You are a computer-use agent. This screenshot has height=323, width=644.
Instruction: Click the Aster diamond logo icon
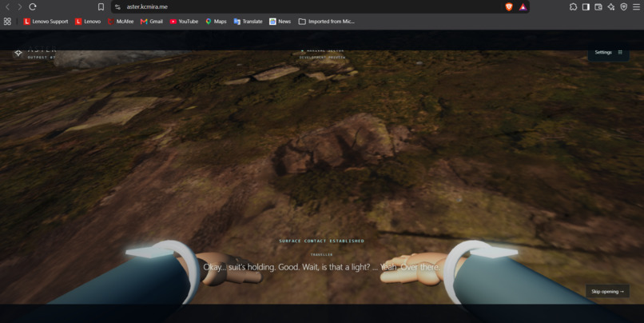[18, 53]
